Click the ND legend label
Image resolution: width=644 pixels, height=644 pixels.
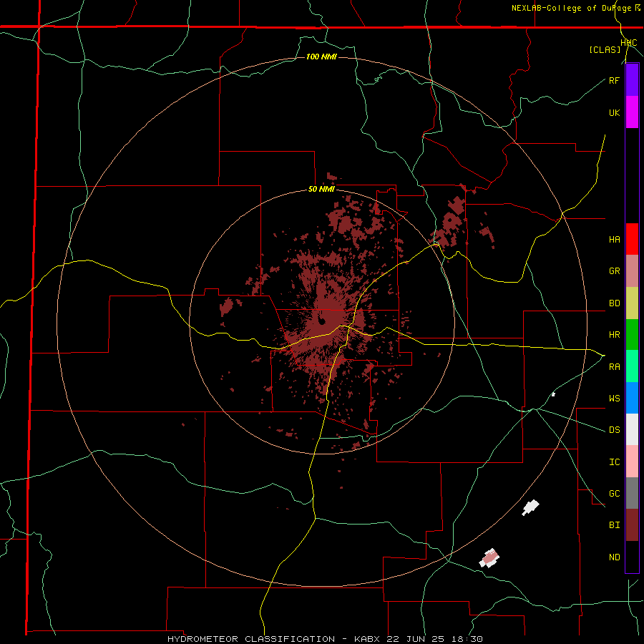pos(614,557)
